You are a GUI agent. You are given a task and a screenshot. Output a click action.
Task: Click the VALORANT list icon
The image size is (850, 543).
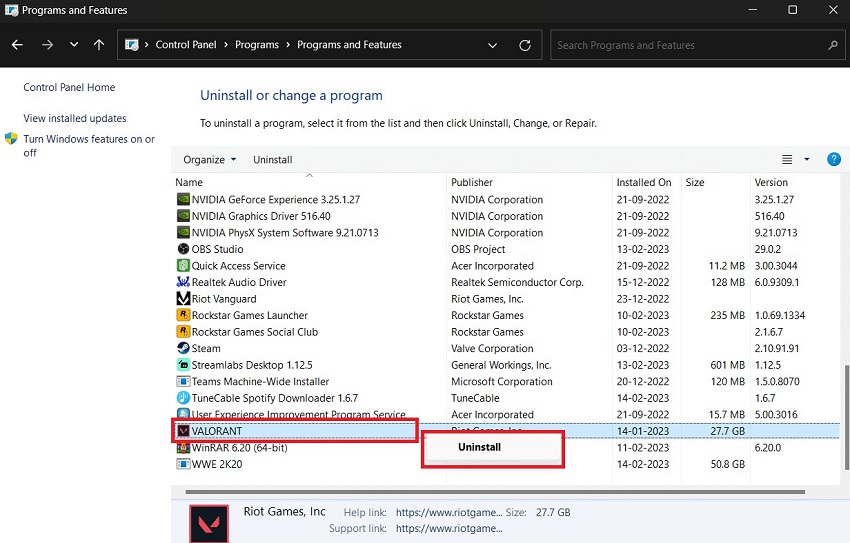183,431
